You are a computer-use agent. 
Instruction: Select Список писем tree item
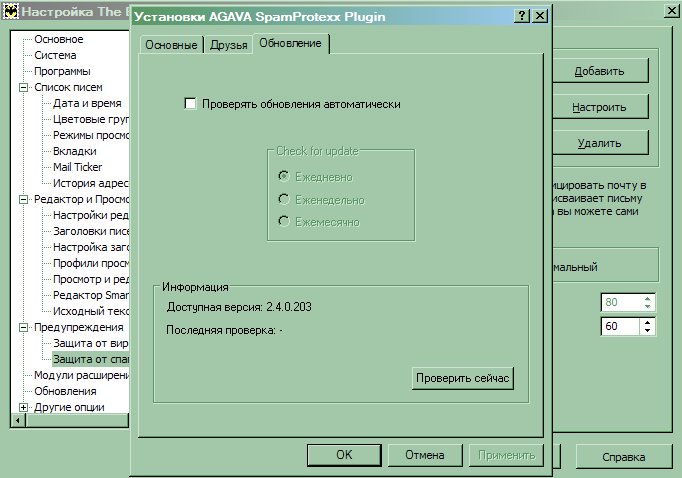click(68, 87)
